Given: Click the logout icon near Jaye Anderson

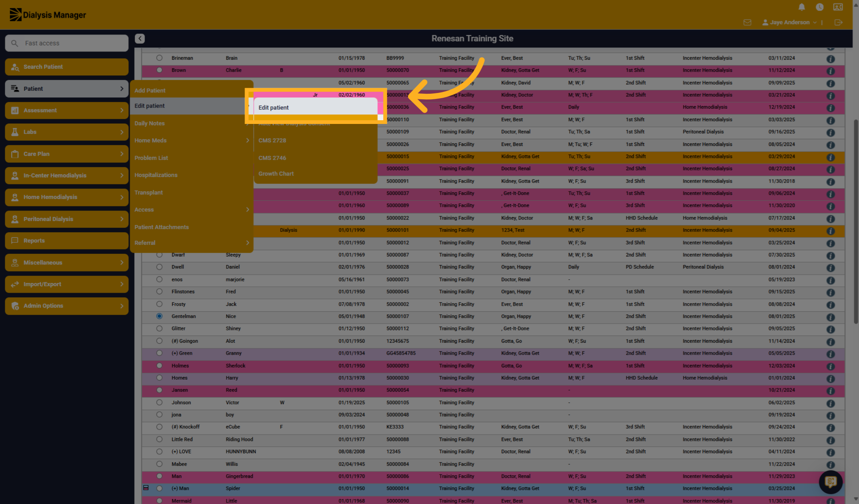Looking at the screenshot, I should pos(838,22).
